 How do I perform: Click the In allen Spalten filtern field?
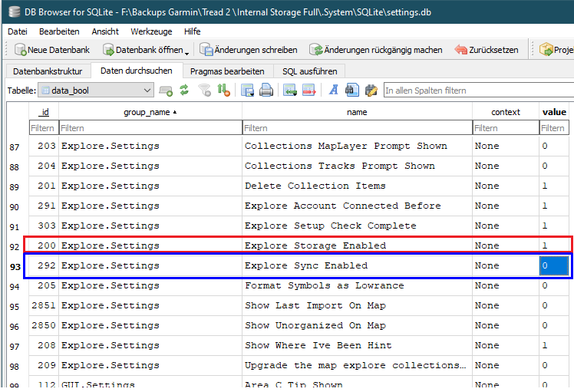478,90
